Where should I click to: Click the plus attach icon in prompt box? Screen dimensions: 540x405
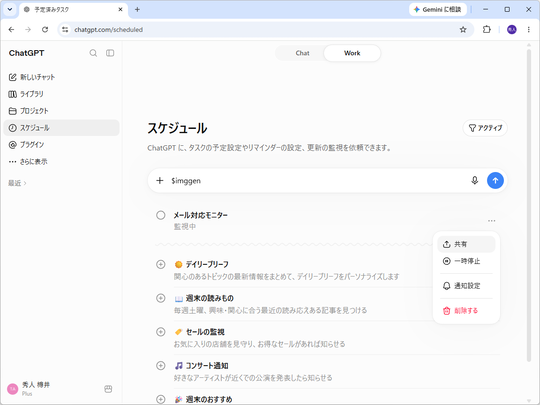point(159,180)
